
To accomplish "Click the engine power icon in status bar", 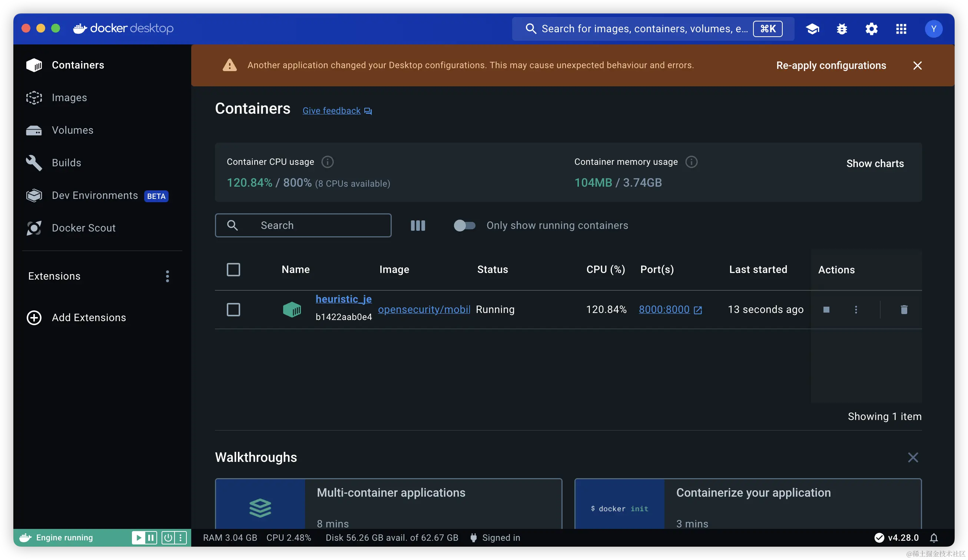I will [x=168, y=538].
